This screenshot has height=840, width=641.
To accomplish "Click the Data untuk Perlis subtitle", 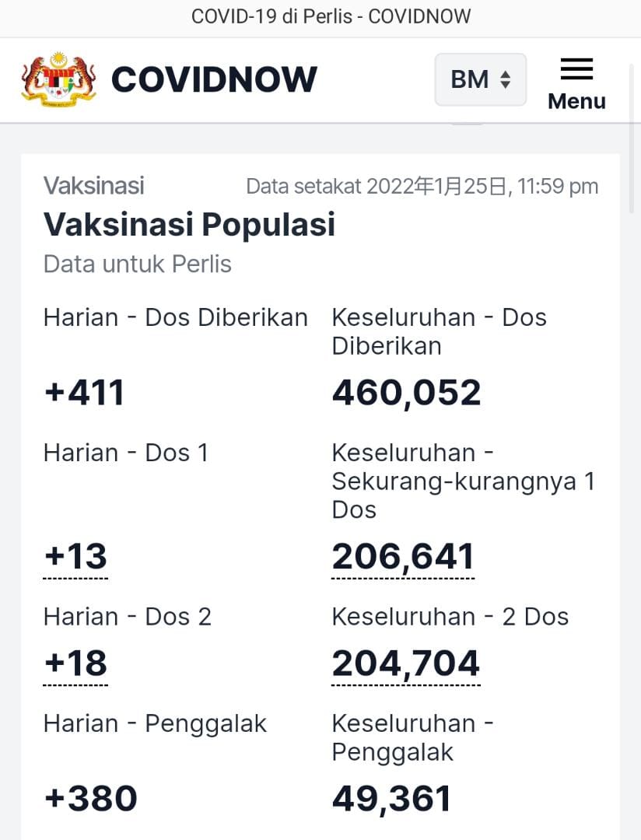I will tap(137, 264).
